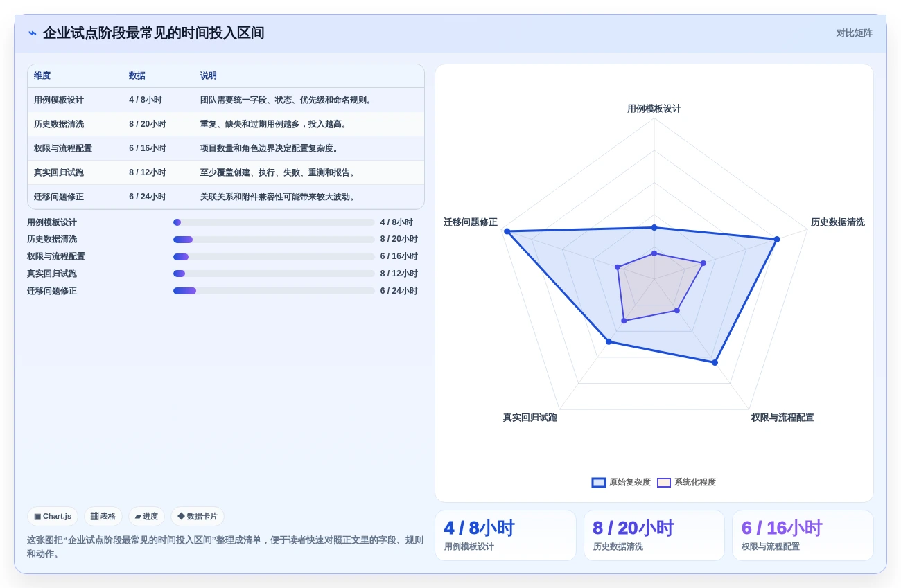Click table value 6 / 16小时
This screenshot has height=588, width=901.
(x=148, y=148)
